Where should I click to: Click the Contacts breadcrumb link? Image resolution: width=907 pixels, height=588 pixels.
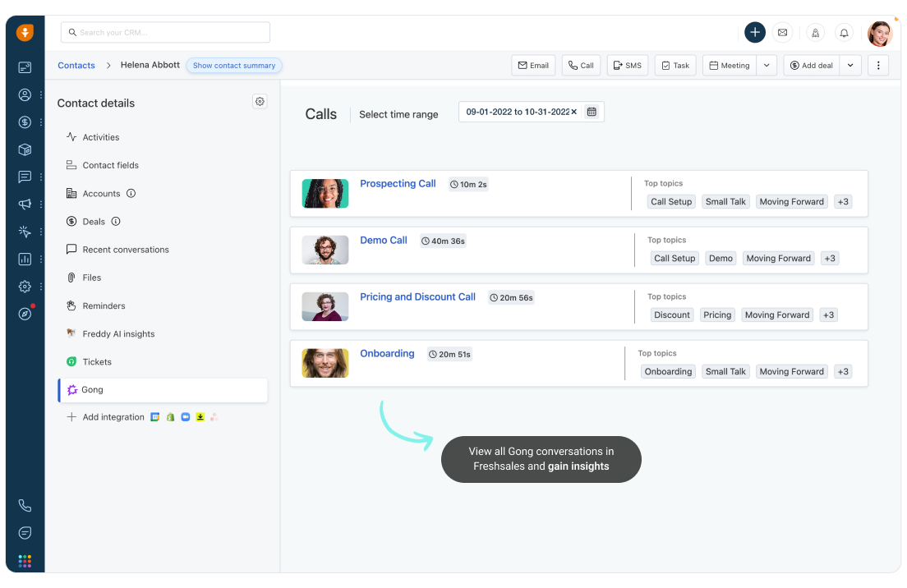point(76,66)
